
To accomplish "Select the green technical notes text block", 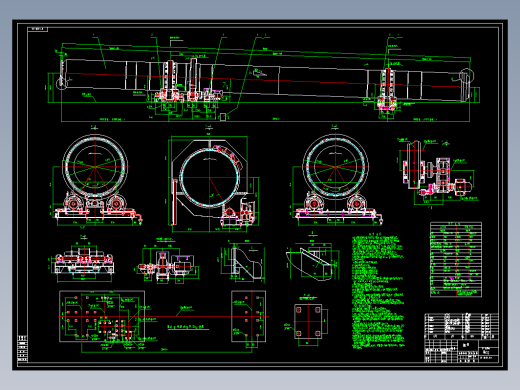I will point(378,292).
